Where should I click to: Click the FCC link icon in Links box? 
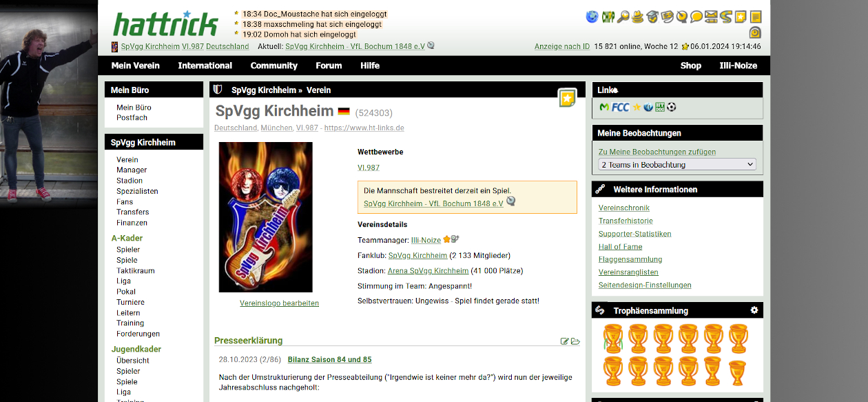point(620,108)
